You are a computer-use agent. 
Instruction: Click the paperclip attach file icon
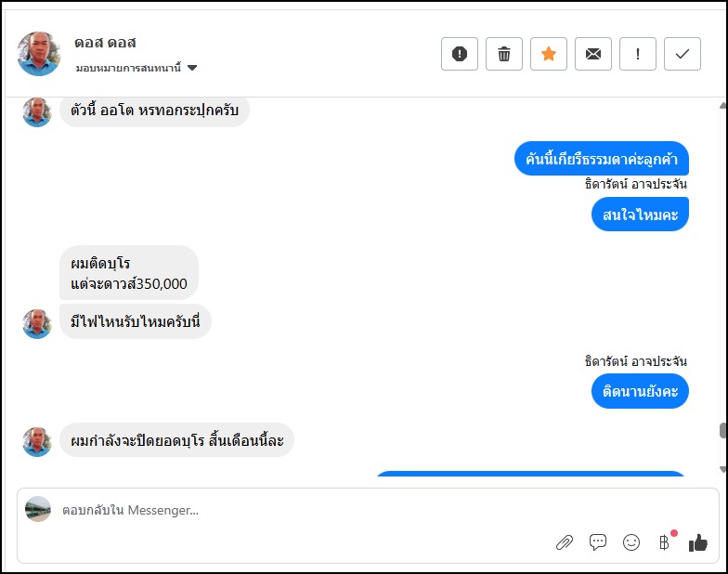(565, 542)
